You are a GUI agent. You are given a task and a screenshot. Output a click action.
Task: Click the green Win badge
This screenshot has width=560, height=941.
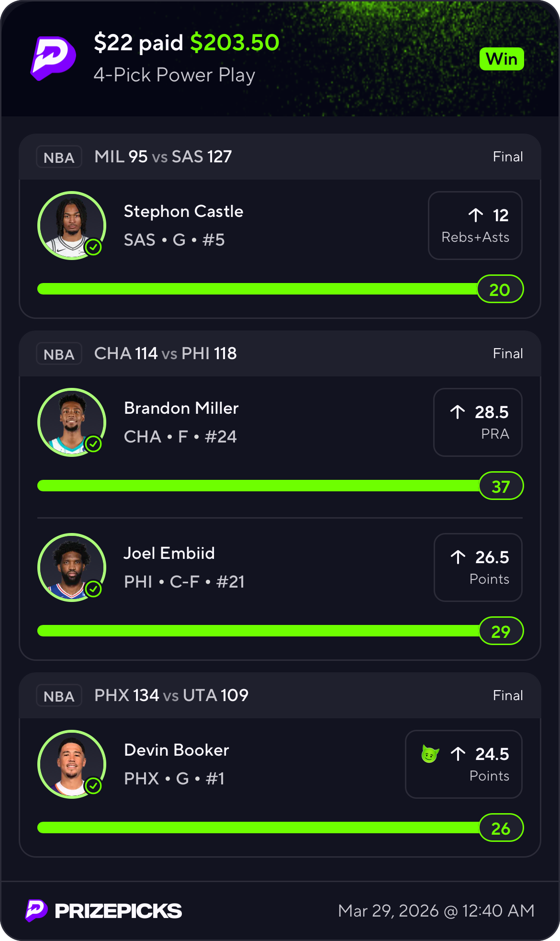click(502, 59)
